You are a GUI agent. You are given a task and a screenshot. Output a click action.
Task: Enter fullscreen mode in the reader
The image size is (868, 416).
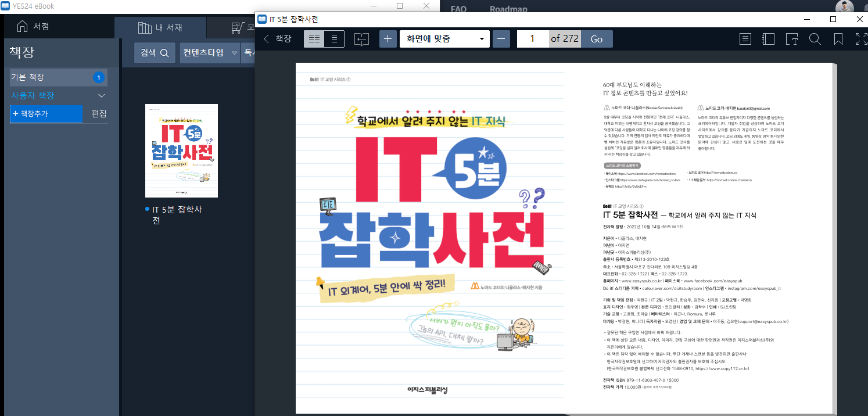pos(861,39)
